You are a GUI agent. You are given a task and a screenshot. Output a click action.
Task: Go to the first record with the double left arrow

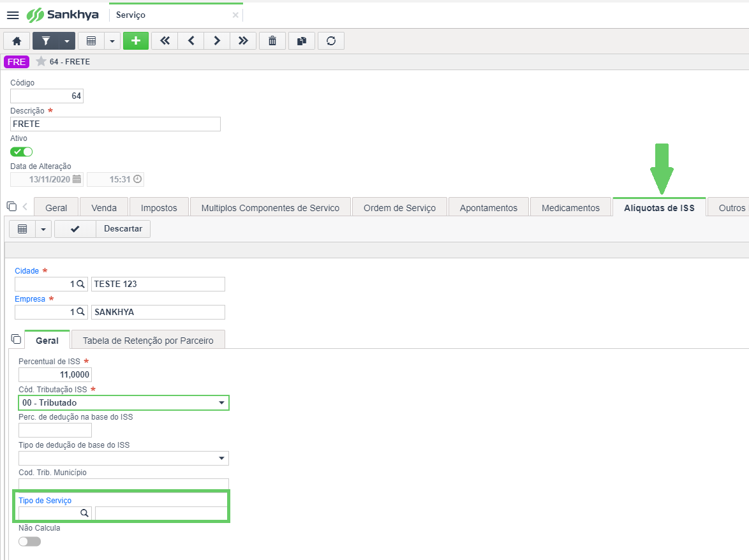(x=165, y=41)
